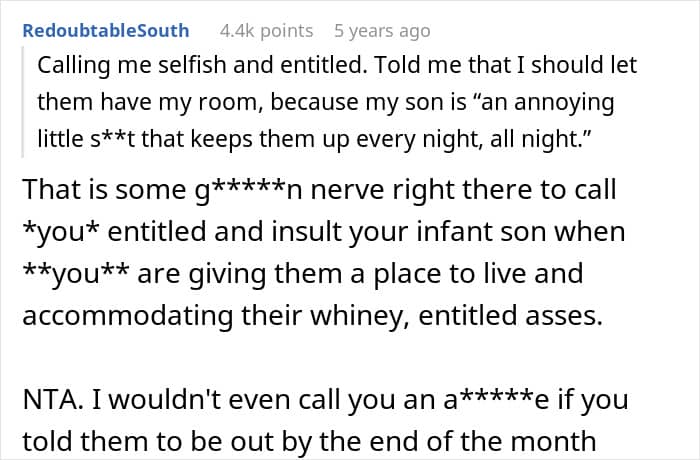Screen dimensions: 700x460
Task: Open the RedoubtableSouth user profile
Action: click(104, 31)
